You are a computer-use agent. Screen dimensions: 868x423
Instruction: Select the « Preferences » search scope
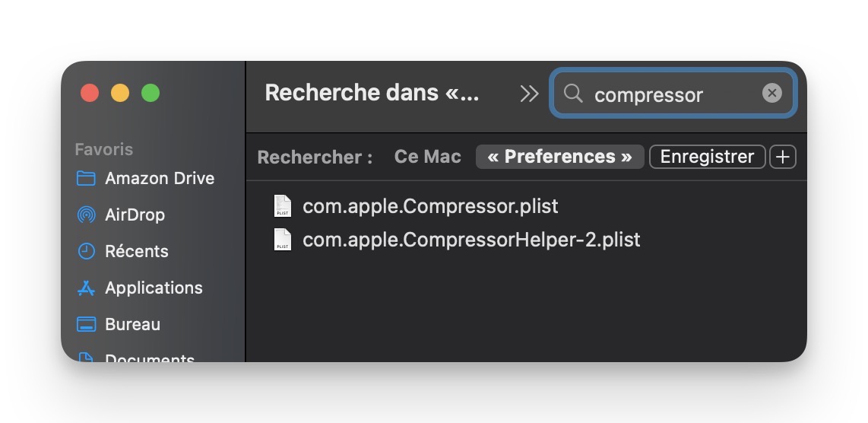559,157
